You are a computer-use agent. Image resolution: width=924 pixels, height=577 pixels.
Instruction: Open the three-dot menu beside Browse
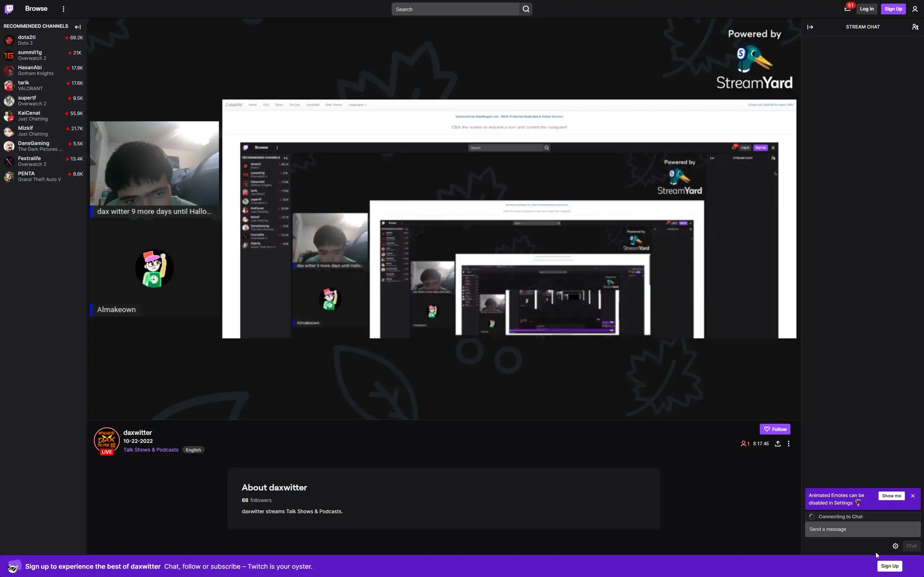64,9
